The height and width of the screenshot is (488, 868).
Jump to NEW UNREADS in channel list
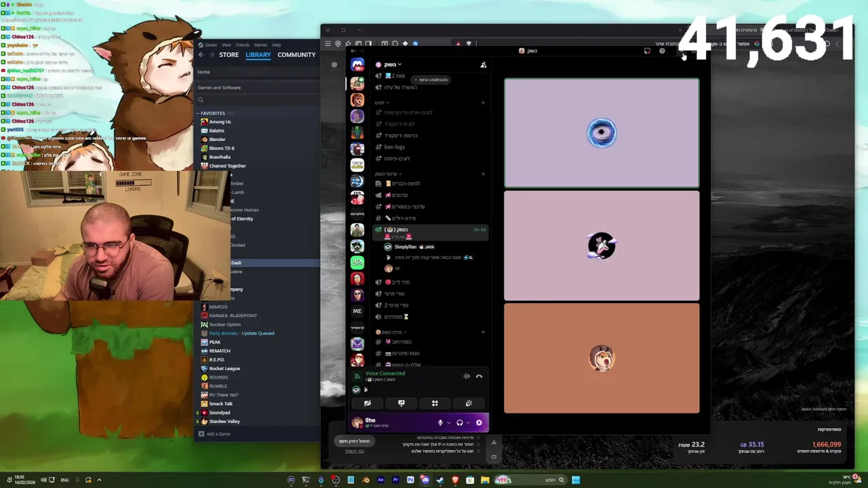(x=431, y=80)
